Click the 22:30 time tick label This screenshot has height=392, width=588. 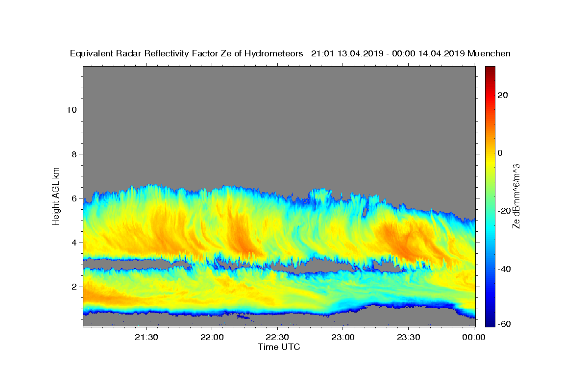tap(278, 337)
